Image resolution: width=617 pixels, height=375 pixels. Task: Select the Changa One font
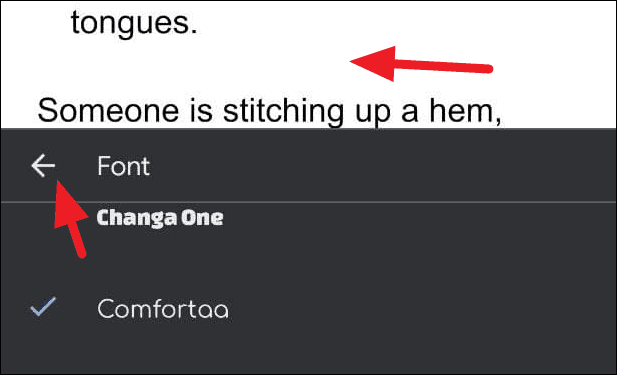[x=160, y=218]
